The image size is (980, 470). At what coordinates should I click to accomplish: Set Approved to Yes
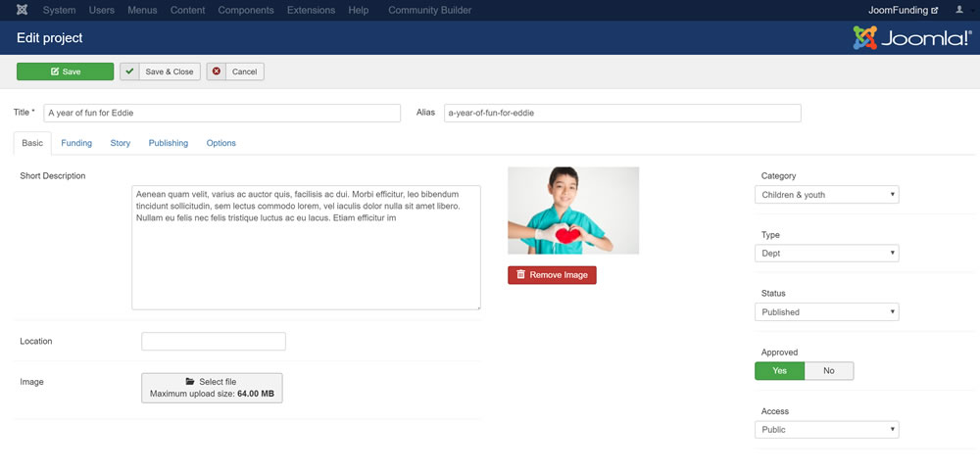pyautogui.click(x=779, y=371)
